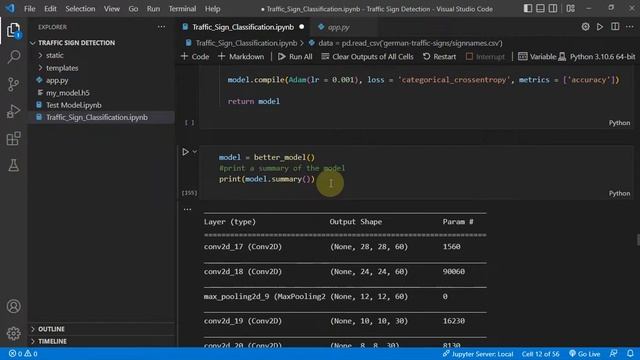Expand the TIMELINE section

[x=52, y=341]
